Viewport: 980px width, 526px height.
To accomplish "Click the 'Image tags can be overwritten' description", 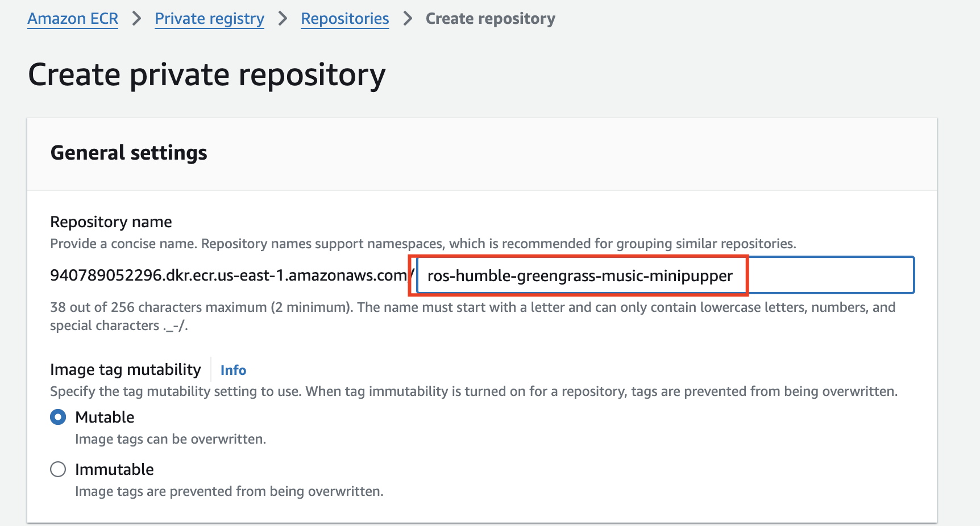I will [x=171, y=440].
